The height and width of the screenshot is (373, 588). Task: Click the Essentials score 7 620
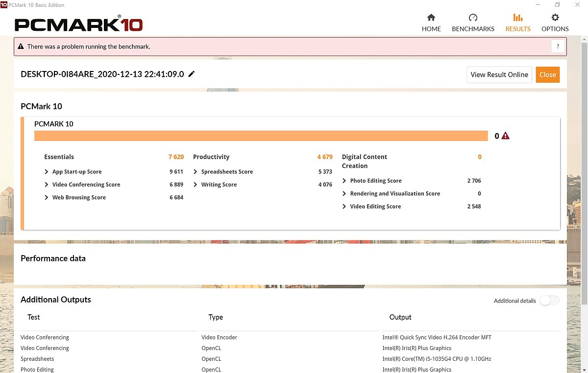176,157
